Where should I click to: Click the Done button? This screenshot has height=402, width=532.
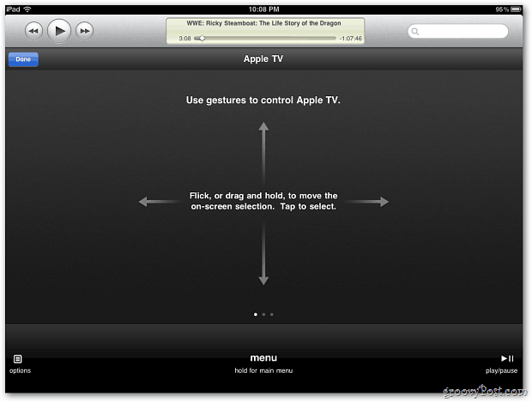click(x=23, y=59)
